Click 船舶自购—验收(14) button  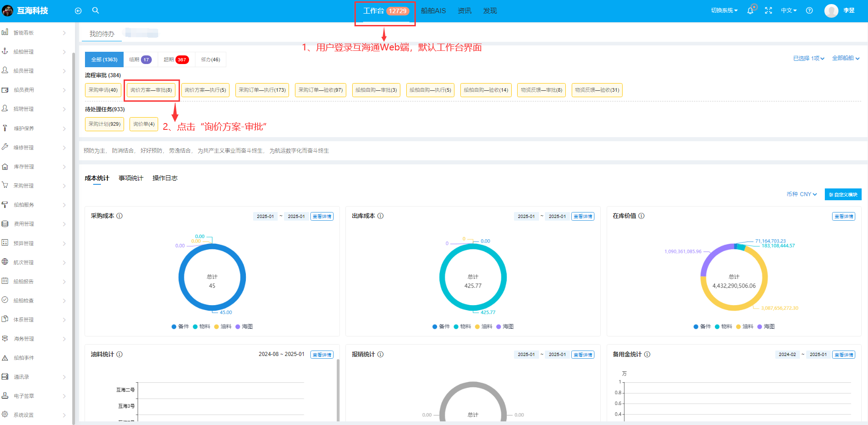coord(486,90)
